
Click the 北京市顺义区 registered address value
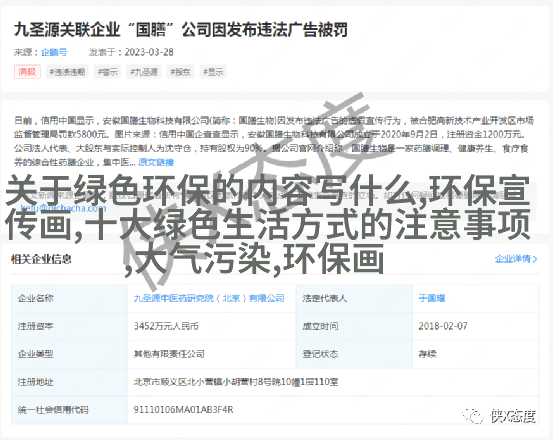(x=236, y=382)
